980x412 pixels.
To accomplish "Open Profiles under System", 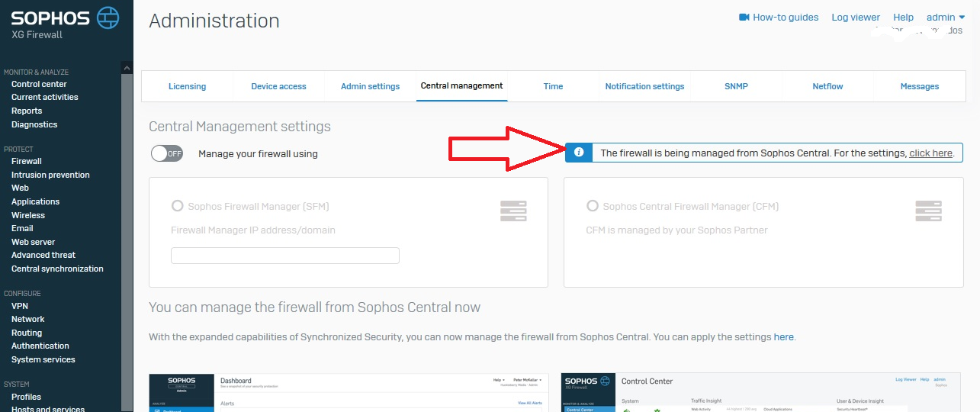I will pos(26,397).
